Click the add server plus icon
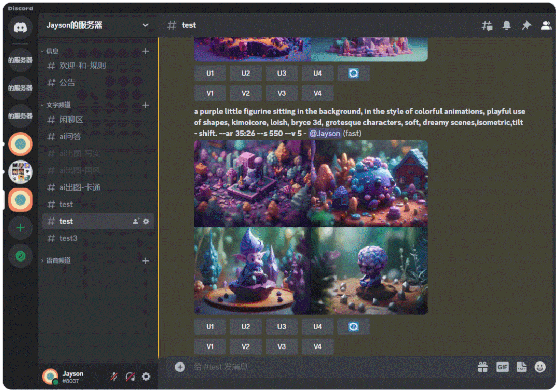 pyautogui.click(x=20, y=228)
